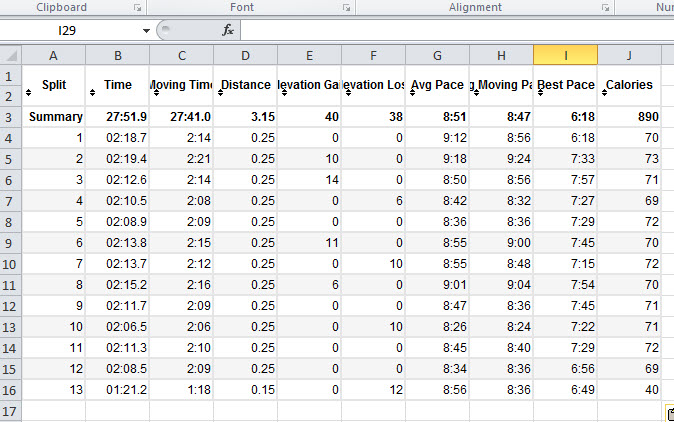The image size is (674, 422).
Task: Click the time cell 02:18.7
Action: [x=117, y=138]
